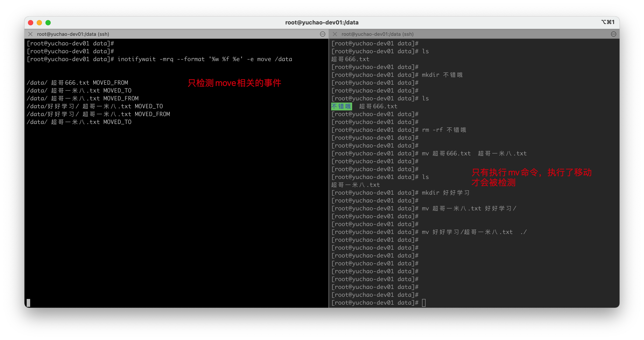The width and height of the screenshot is (644, 340).
Task: Open left pane's circular options menu
Action: [322, 34]
